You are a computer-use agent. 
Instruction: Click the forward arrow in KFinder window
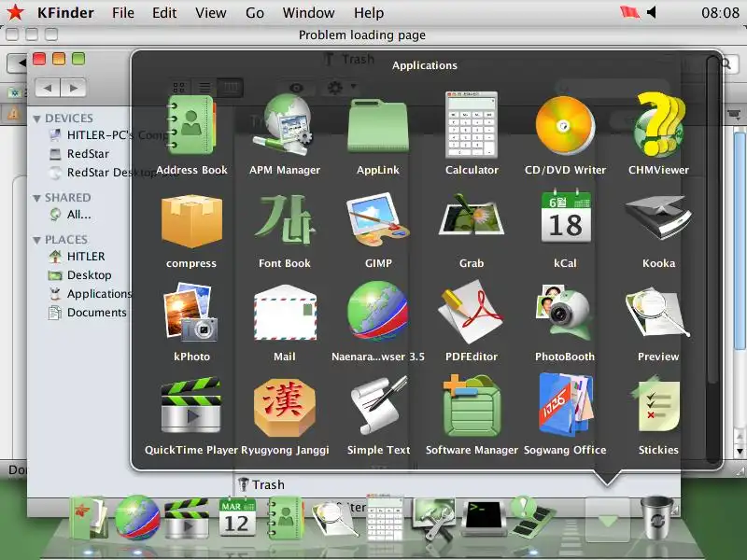(x=73, y=88)
